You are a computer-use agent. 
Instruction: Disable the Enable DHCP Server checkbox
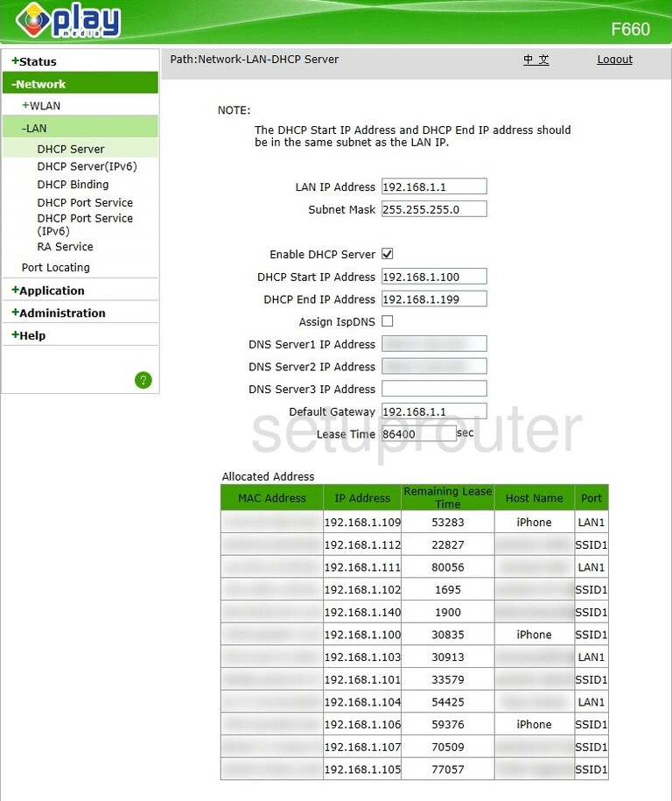click(388, 254)
